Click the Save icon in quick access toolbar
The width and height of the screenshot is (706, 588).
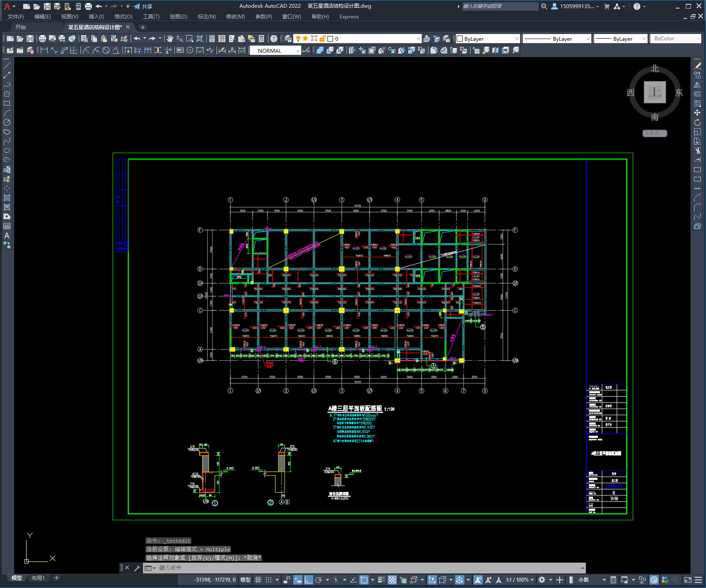(x=47, y=6)
